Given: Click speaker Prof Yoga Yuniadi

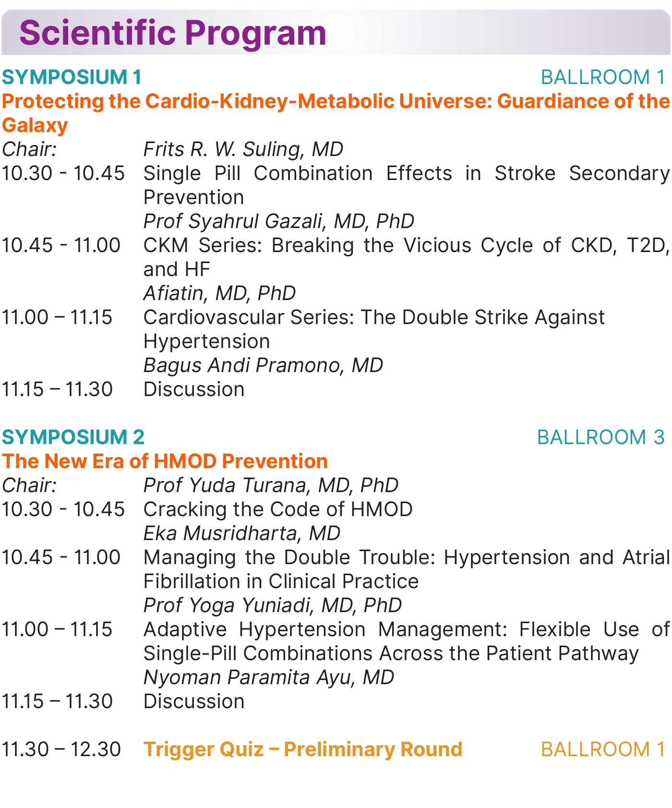Looking at the screenshot, I should 273,605.
